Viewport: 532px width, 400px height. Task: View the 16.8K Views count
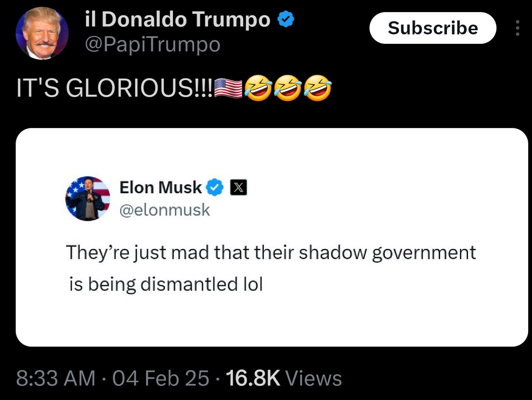[x=284, y=378]
